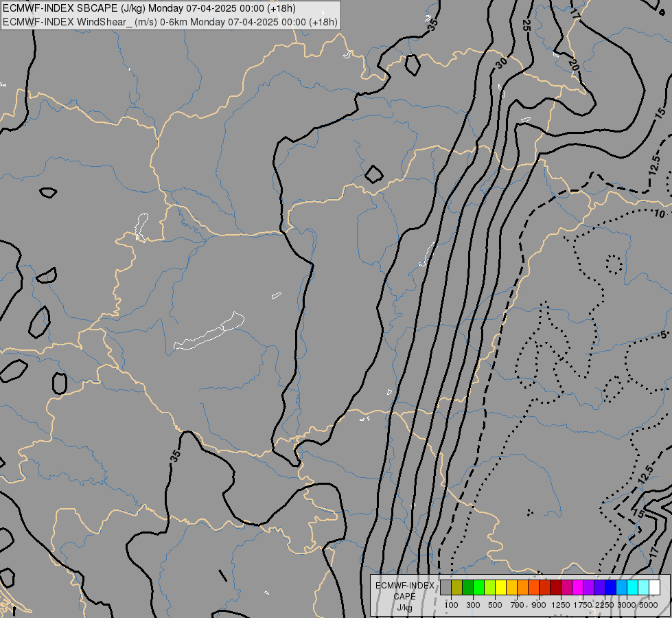Click the pale cyan swatch before 5000
The height and width of the screenshot is (618, 672).
click(x=643, y=587)
